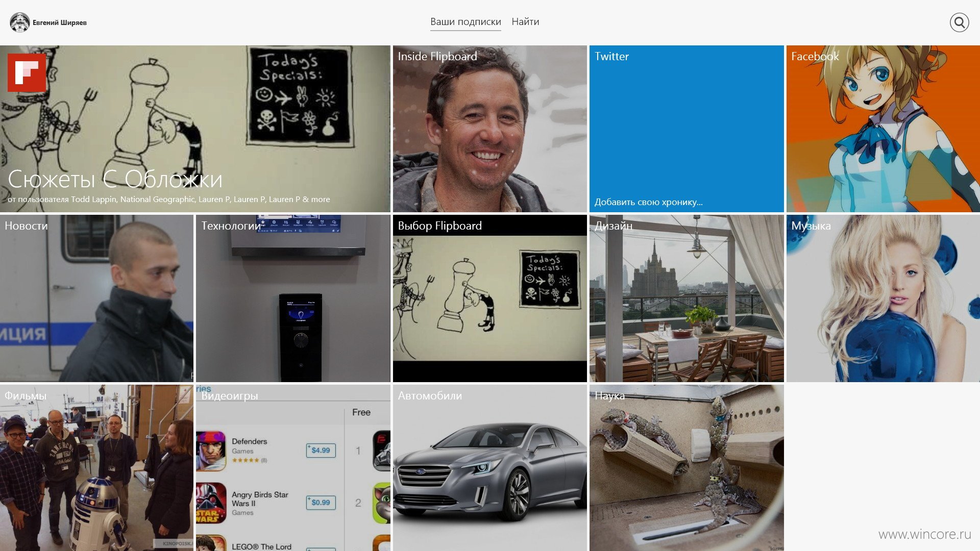Switch to the Ваши подписки tab
Image resolution: width=980 pixels, height=551 pixels.
[465, 22]
